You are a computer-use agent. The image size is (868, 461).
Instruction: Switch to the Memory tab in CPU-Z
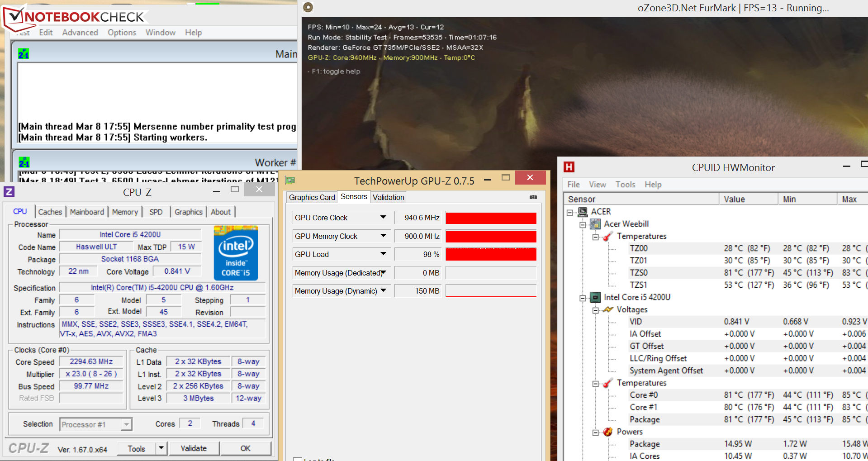[125, 212]
